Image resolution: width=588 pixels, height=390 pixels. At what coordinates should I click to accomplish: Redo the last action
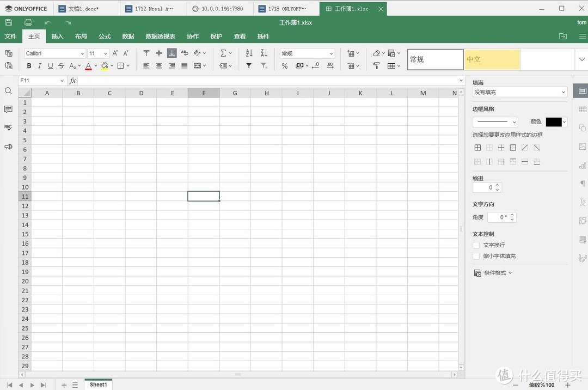click(68, 22)
